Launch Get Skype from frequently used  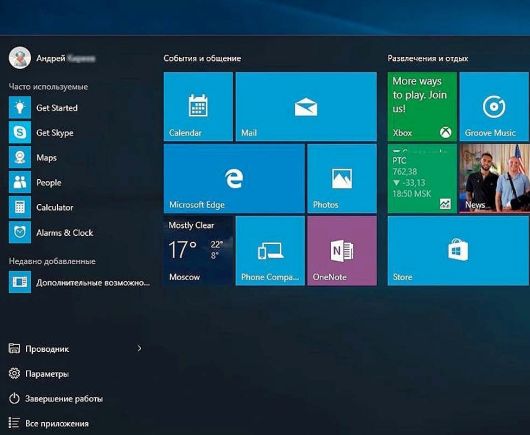click(20, 132)
